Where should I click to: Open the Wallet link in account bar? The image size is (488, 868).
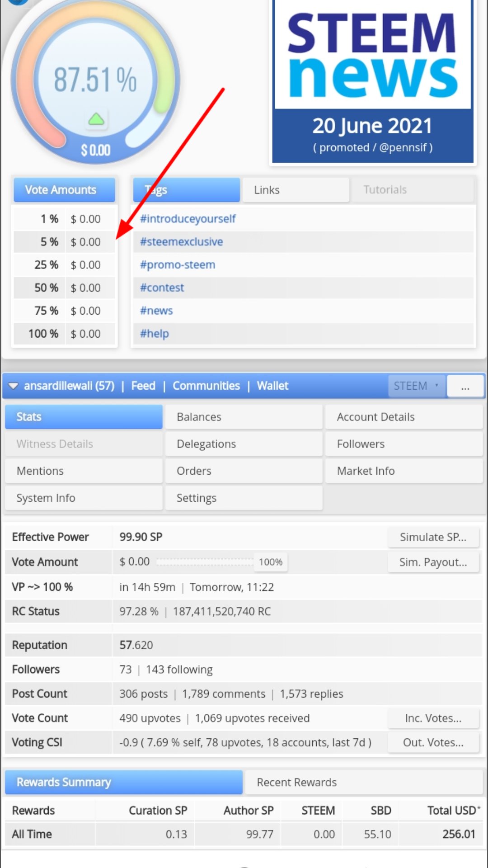click(272, 386)
